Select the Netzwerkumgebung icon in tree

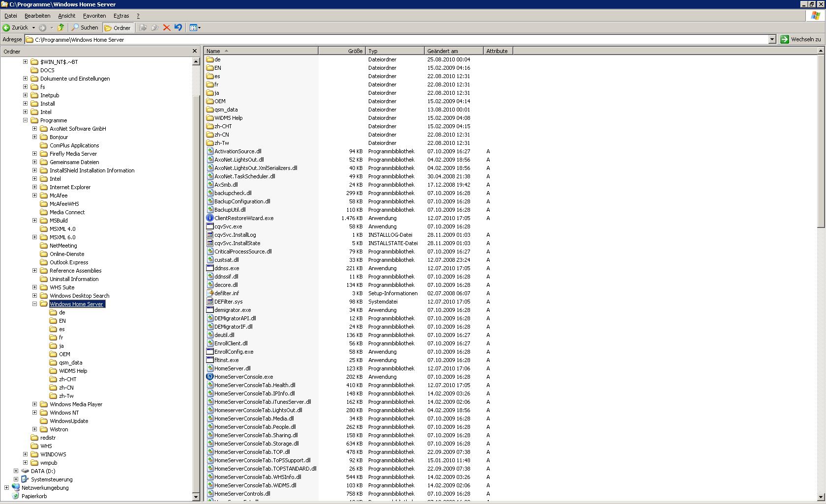click(16, 488)
